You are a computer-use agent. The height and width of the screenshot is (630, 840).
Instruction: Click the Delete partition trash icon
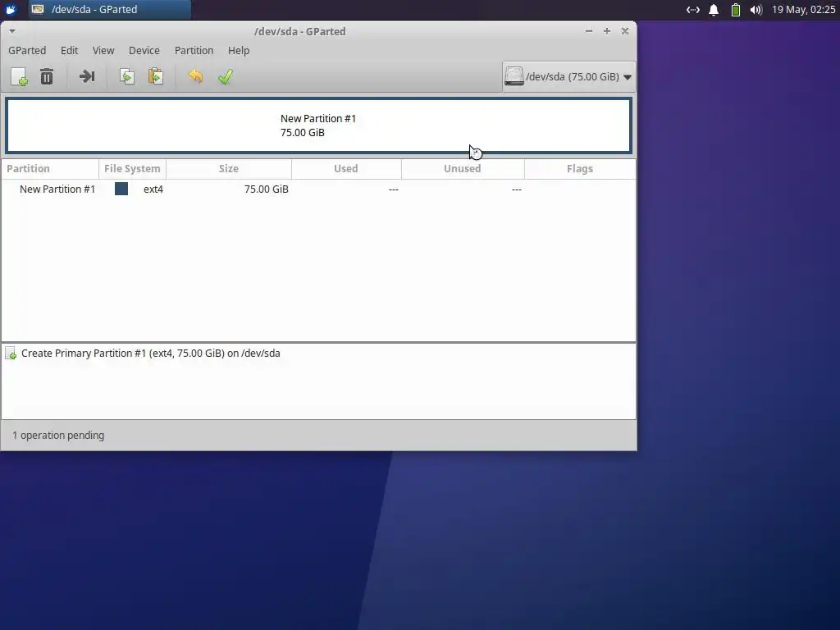(x=47, y=76)
